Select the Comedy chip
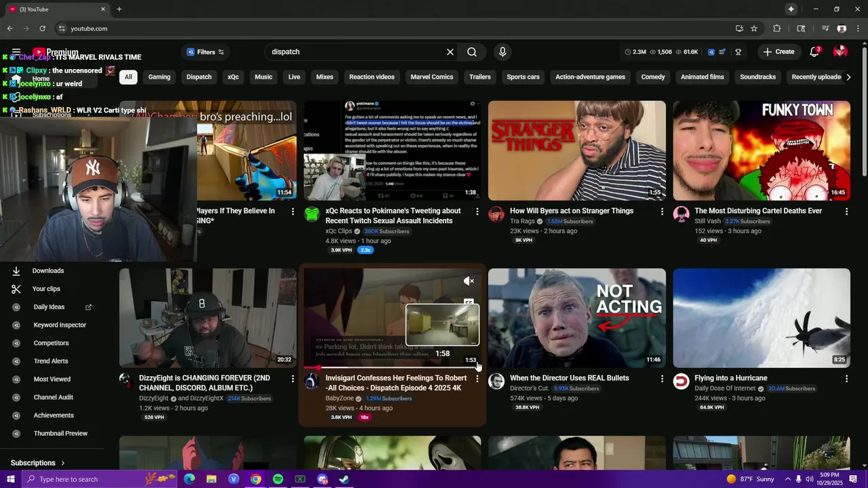 coord(653,77)
